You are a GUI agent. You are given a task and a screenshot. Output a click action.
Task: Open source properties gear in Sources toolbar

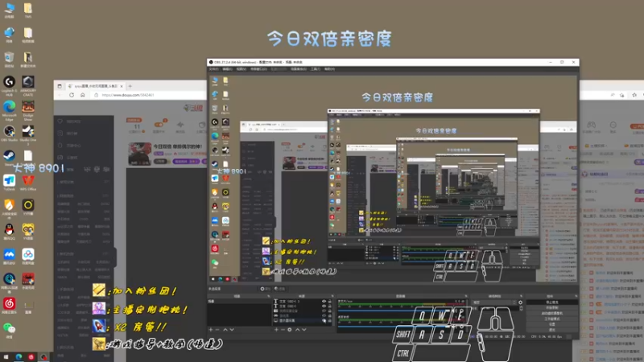pyautogui.click(x=290, y=330)
